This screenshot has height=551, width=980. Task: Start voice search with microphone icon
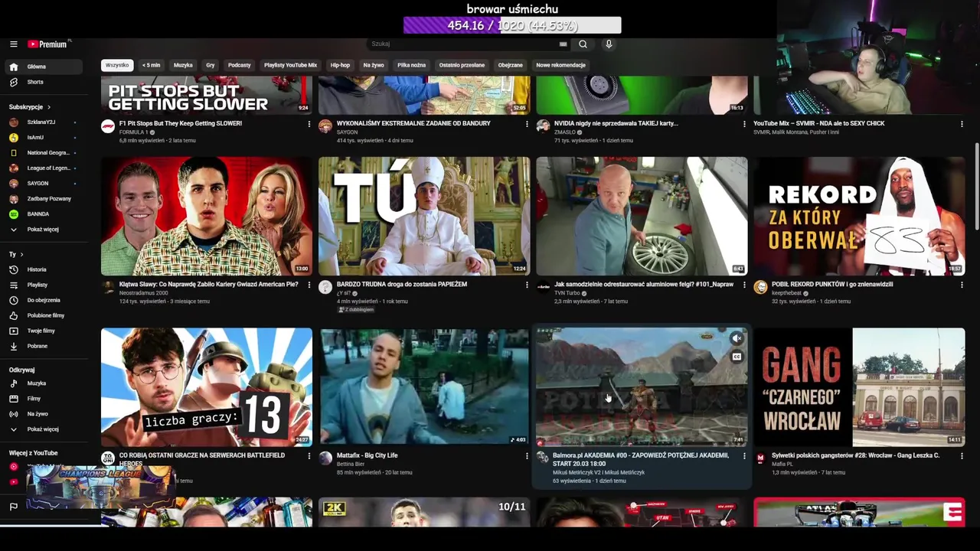(609, 44)
